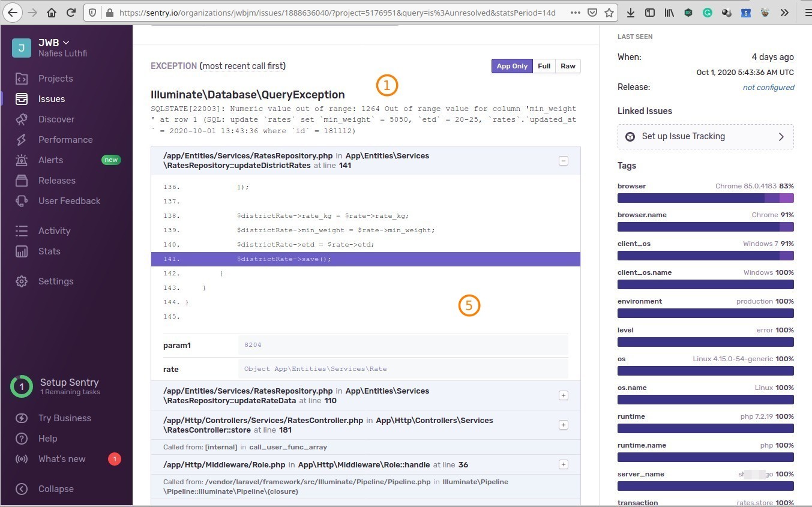The height and width of the screenshot is (507, 812).
Task: Go to Performance in sidebar
Action: [x=65, y=140]
